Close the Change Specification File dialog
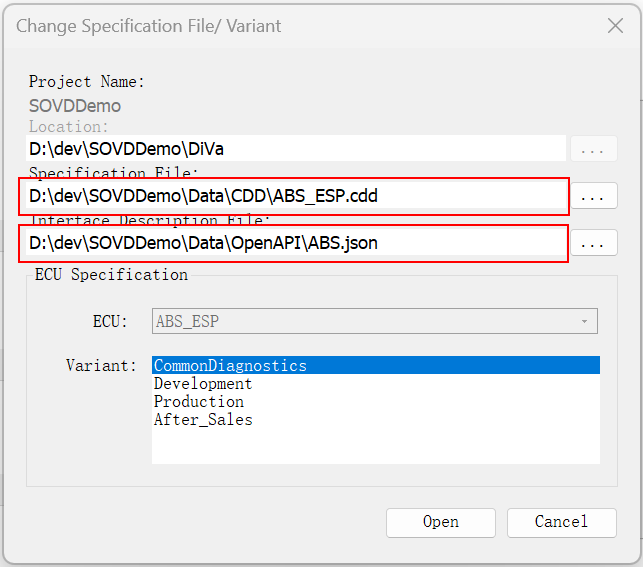643x567 pixels. tap(615, 26)
